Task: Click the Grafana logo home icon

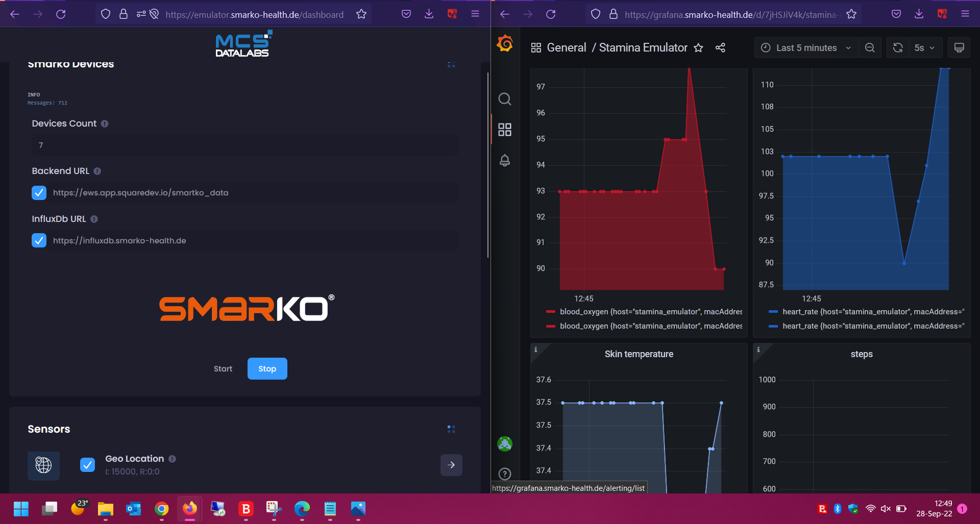Action: pyautogui.click(x=505, y=44)
